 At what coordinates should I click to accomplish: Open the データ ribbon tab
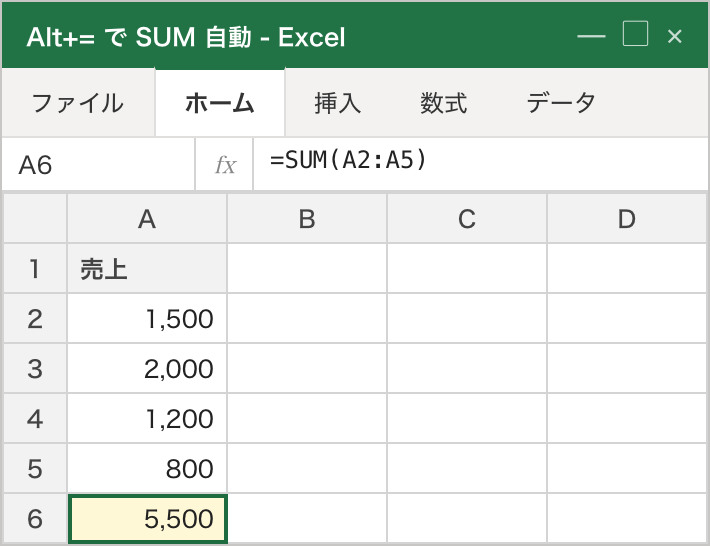tap(561, 103)
